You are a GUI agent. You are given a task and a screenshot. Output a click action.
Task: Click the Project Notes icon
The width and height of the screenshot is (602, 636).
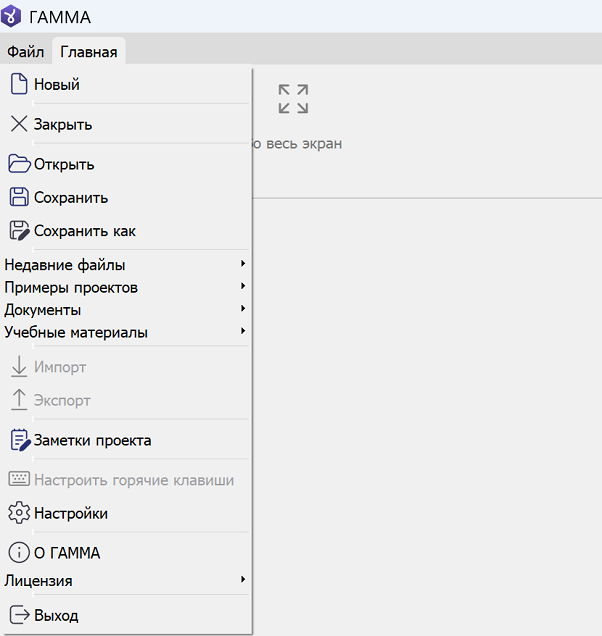coord(19,440)
